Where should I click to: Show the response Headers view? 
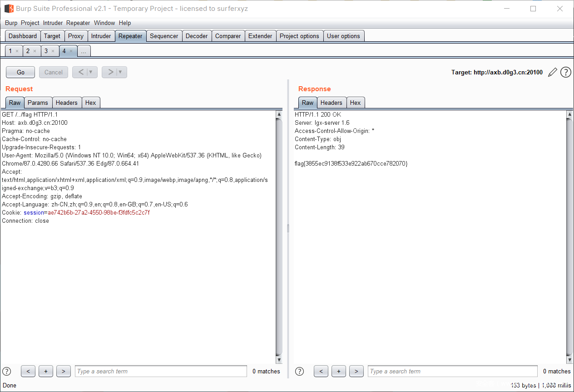[332, 103]
